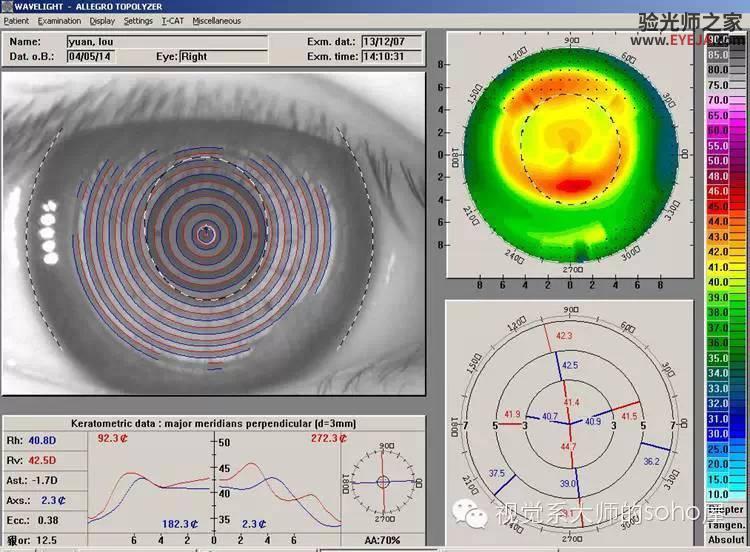Click the date of birth field 04/05/14
This screenshot has width=750, height=552.
pos(90,56)
